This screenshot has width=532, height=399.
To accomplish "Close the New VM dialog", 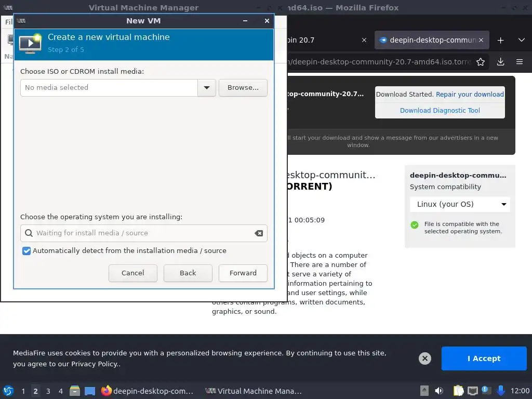I will pos(267,21).
